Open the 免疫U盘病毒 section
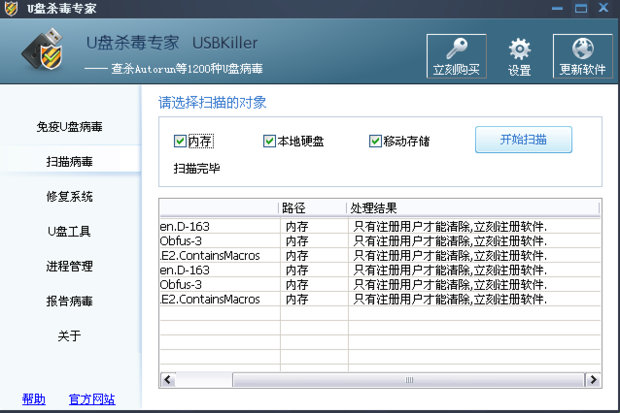Screen dimensions: 620x413 (x=70, y=127)
